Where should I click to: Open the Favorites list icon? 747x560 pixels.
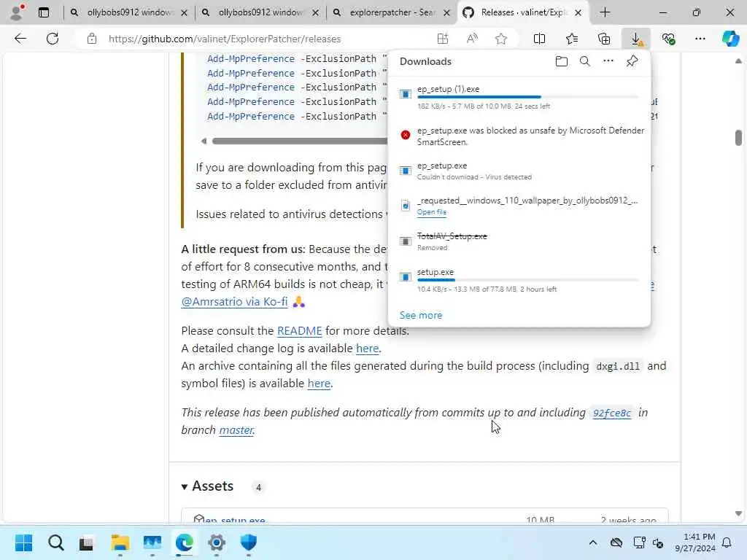point(572,39)
